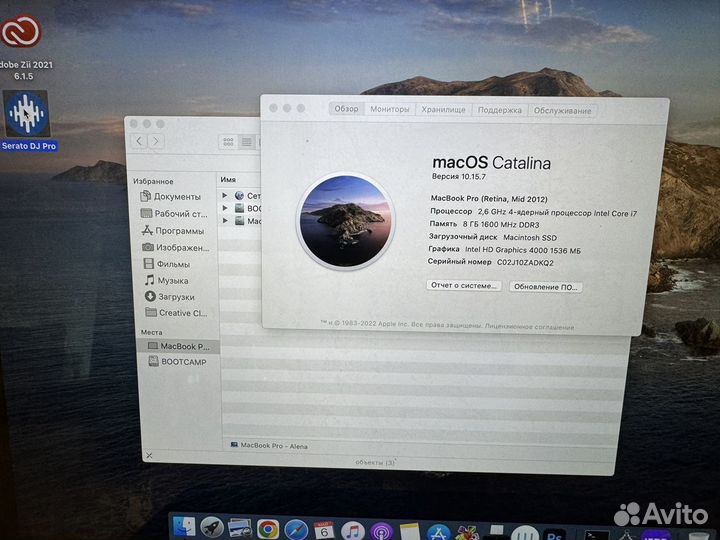Open Photoshop icon in the dock
This screenshot has width=720, height=540.
554,534
